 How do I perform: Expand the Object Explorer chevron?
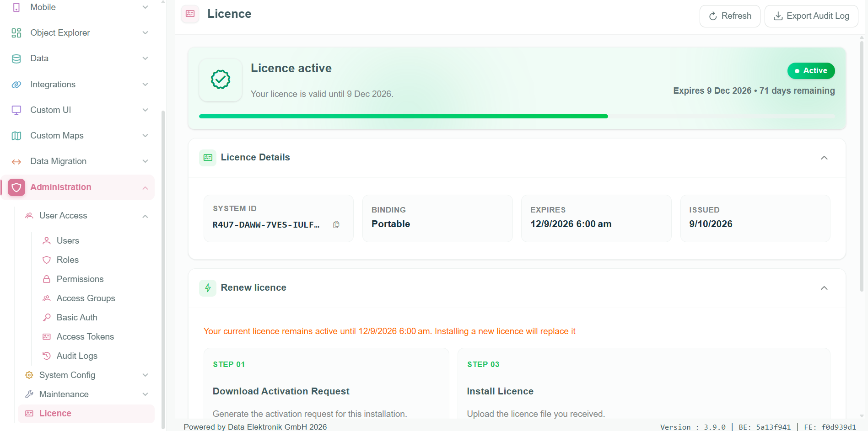145,33
